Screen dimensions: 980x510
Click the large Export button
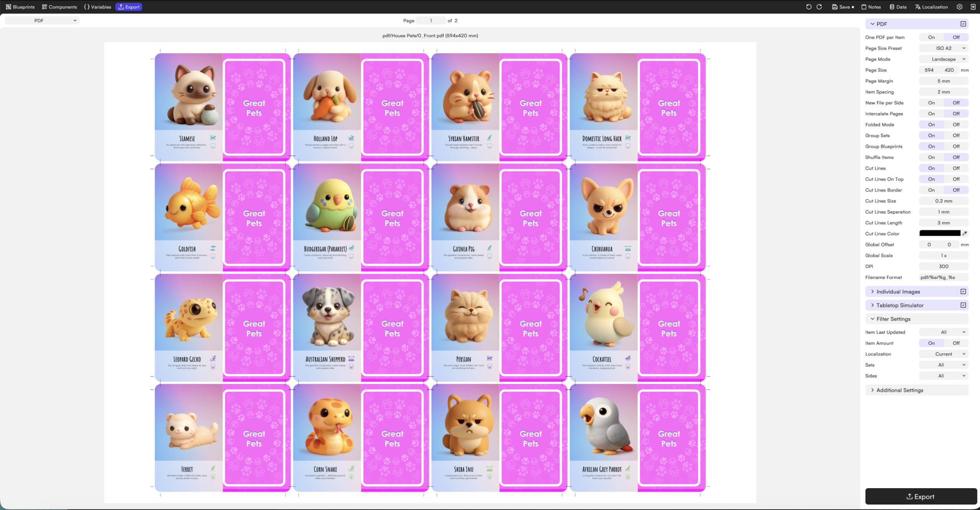click(921, 497)
